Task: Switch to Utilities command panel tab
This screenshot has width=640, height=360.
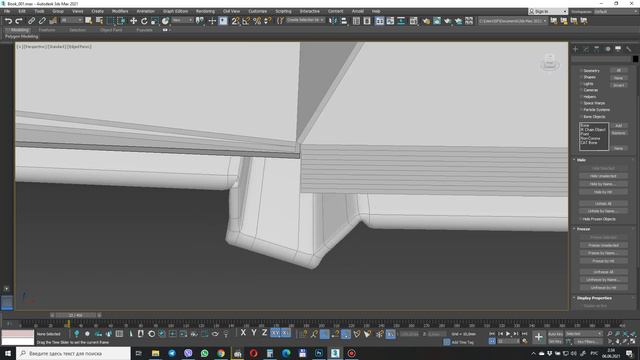Action: (x=629, y=49)
